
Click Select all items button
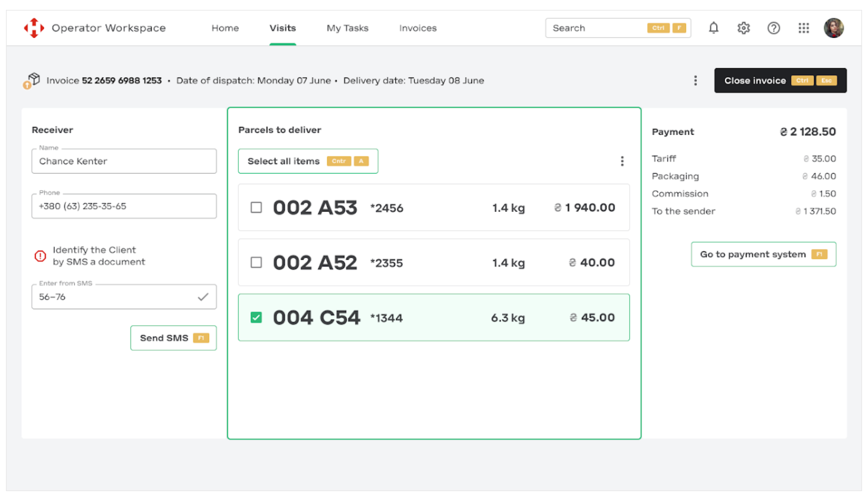308,161
